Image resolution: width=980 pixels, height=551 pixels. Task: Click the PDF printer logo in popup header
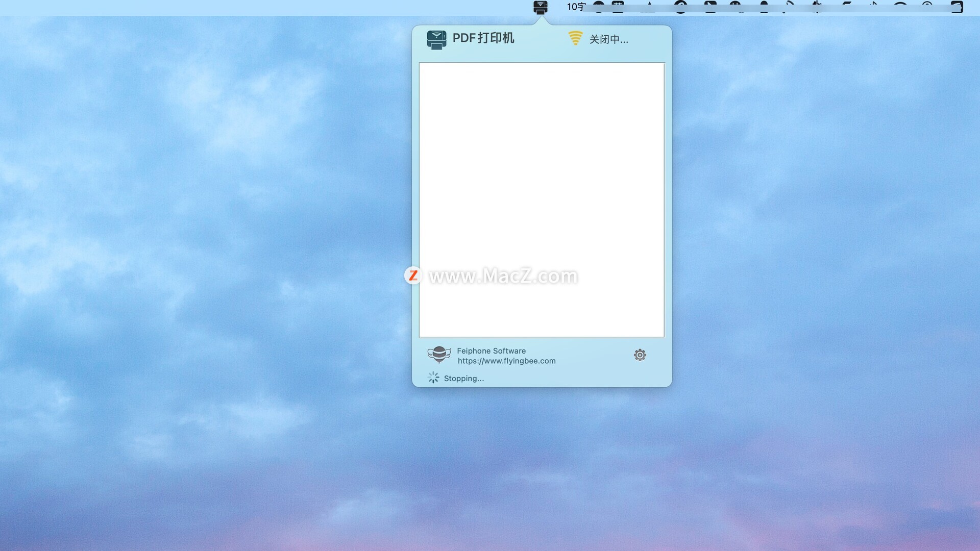click(x=436, y=39)
